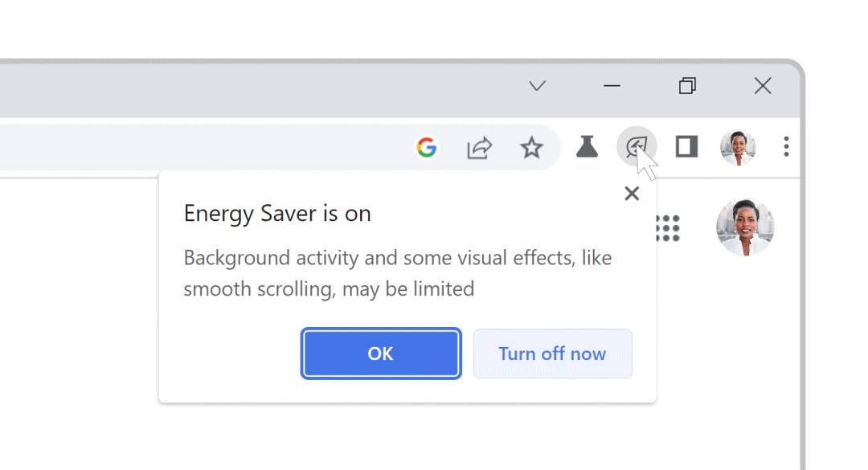868x470 pixels.
Task: Bookmark the page using the star icon
Action: click(531, 147)
